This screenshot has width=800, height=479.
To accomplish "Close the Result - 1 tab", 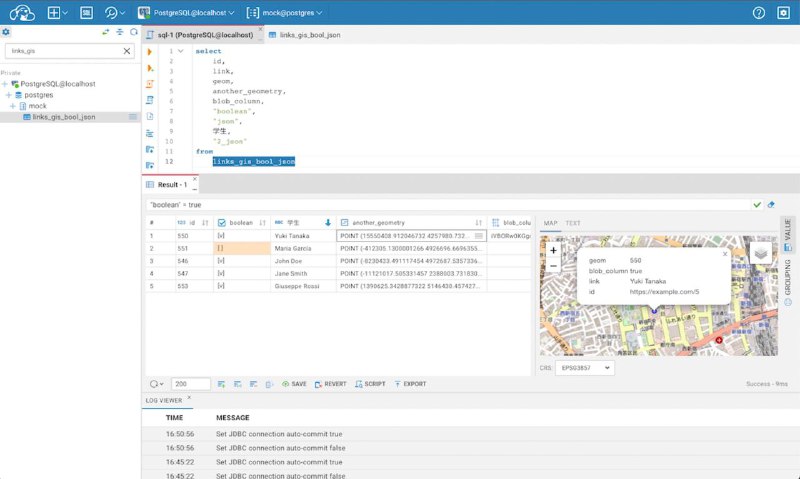I will coord(194,180).
